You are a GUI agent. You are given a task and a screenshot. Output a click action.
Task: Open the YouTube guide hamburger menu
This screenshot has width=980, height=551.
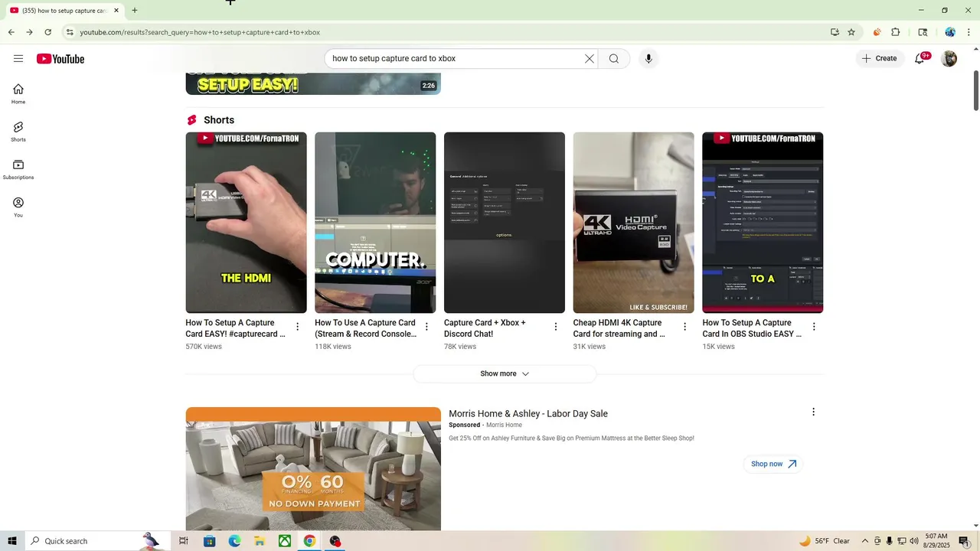(18, 59)
